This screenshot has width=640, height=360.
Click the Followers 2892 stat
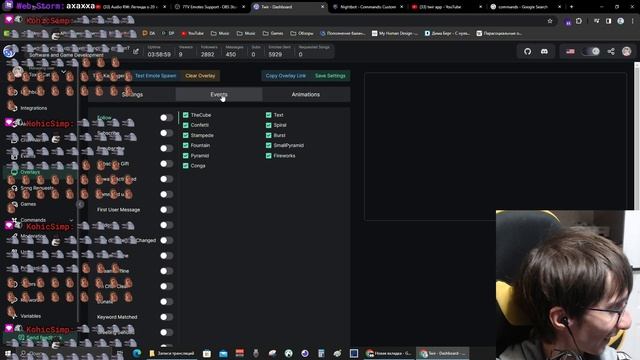pos(208,51)
